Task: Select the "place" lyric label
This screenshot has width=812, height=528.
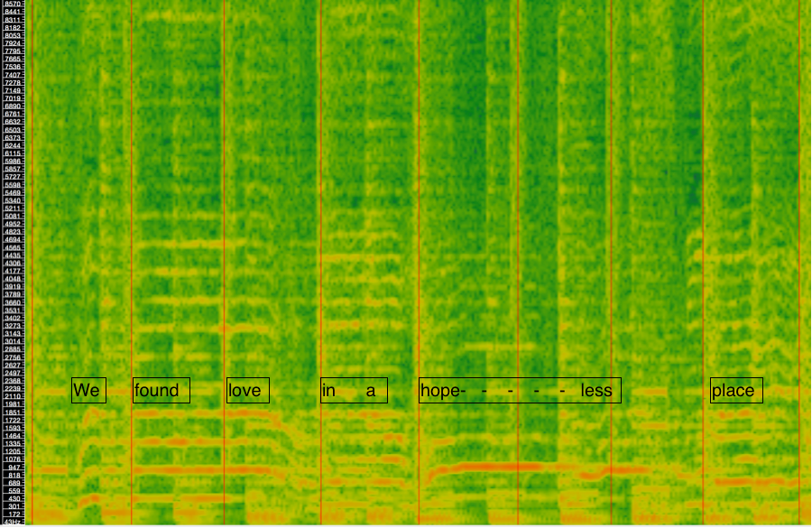Action: coord(736,390)
